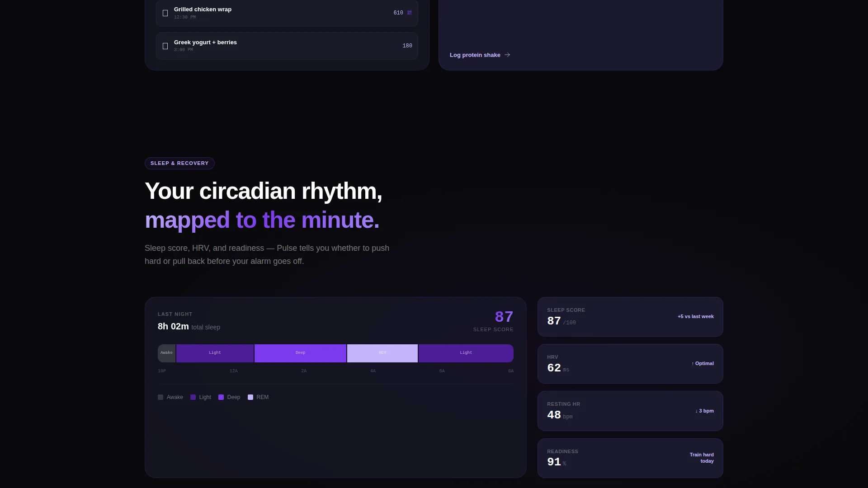Select the first Light sleep segment
Screen dimensions: 868x488
[x=215, y=353]
